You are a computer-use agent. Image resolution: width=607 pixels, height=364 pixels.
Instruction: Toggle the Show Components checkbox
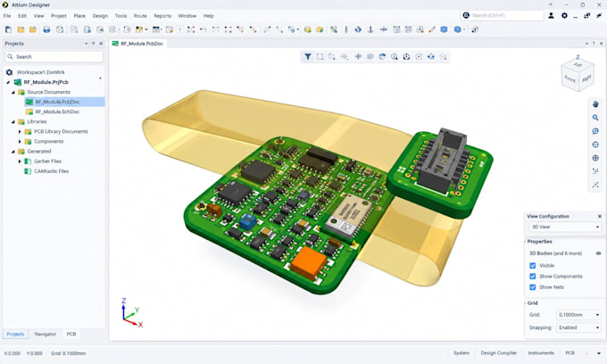[533, 277]
